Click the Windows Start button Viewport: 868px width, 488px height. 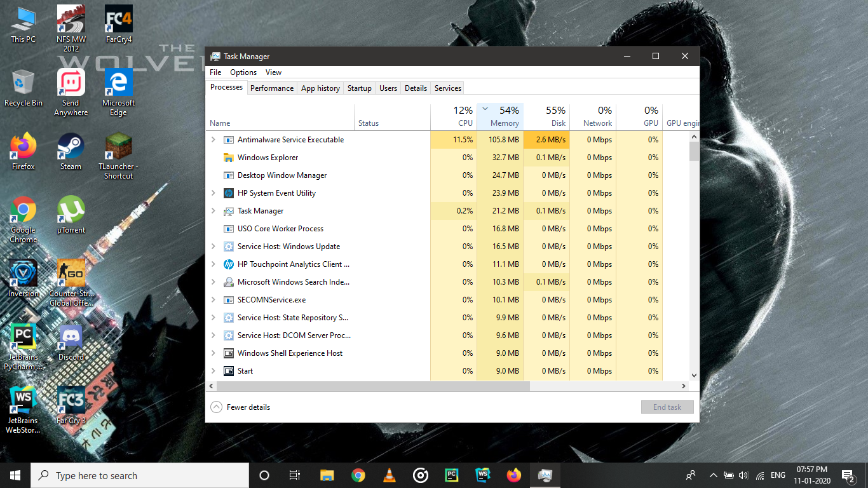(15, 475)
